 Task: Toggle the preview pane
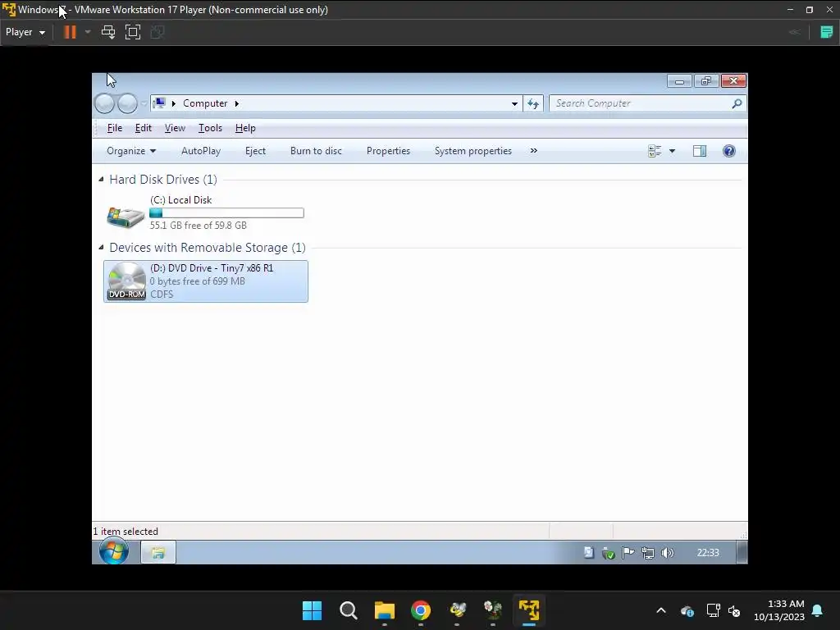(700, 151)
